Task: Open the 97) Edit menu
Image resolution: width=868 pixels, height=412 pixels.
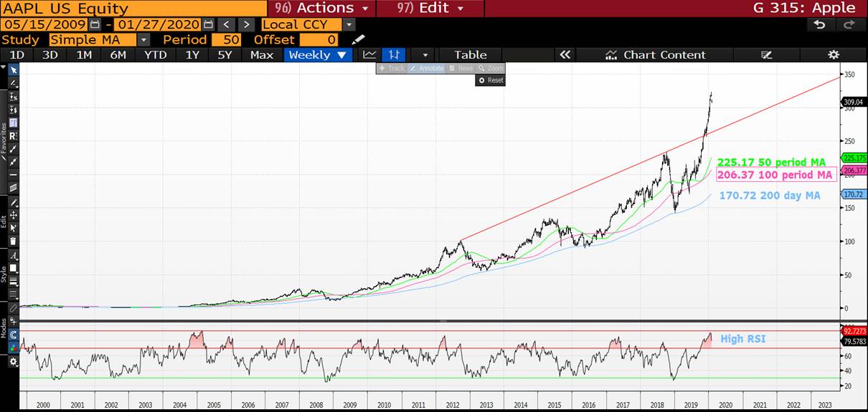Action: point(432,8)
